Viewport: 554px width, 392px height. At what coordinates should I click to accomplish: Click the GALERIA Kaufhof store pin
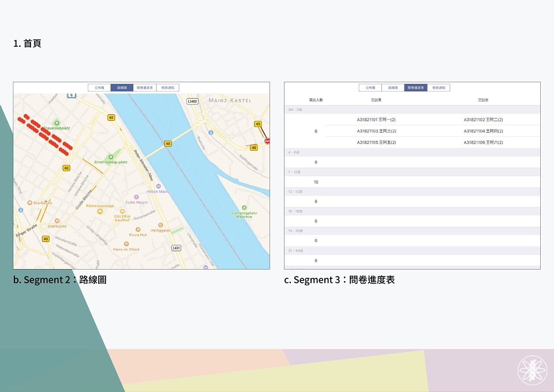(x=122, y=211)
